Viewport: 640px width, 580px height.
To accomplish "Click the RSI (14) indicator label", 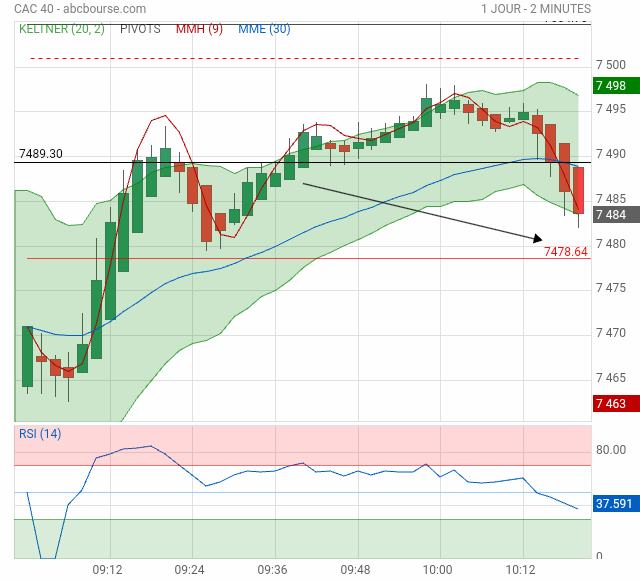I will 40,433.
